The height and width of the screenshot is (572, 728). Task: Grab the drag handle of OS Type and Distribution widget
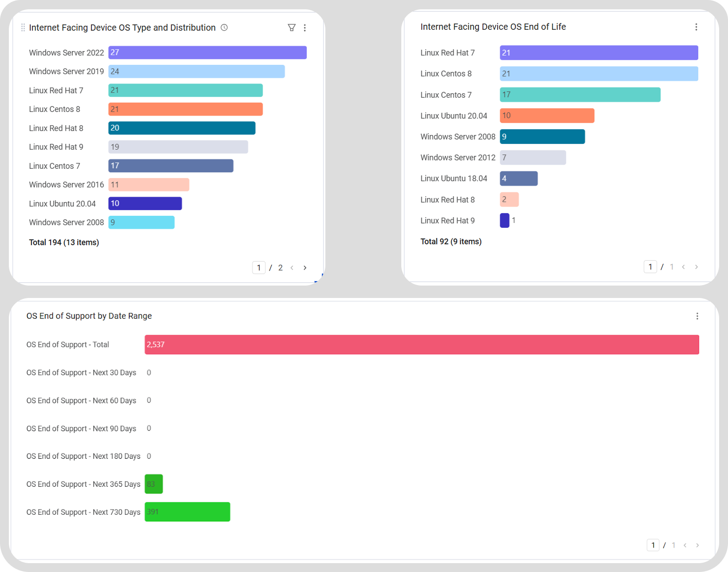(23, 28)
